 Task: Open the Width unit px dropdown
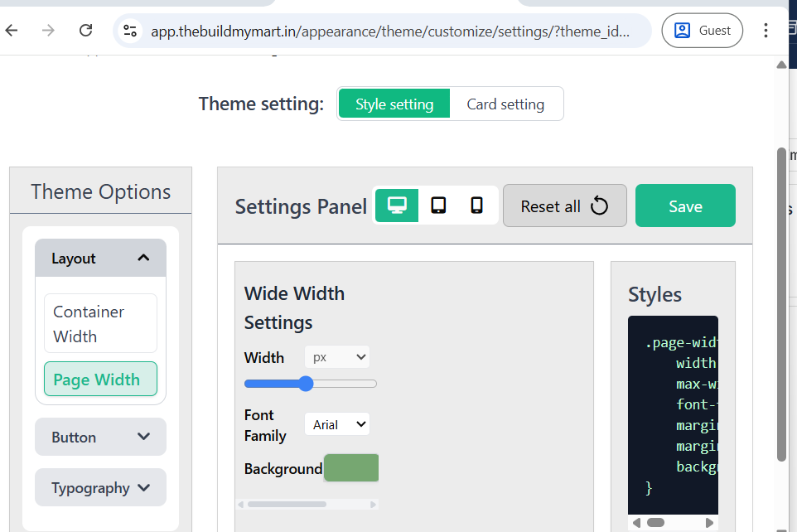coord(337,357)
